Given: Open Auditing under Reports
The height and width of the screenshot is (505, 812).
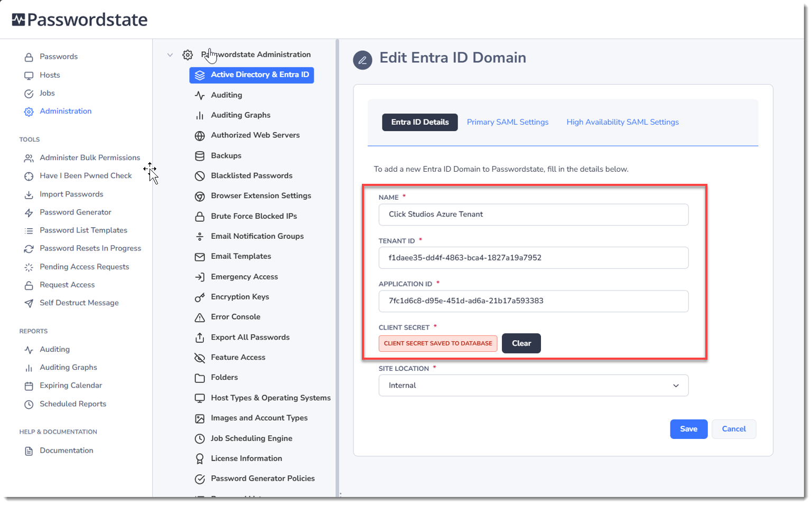Looking at the screenshot, I should coord(54,349).
